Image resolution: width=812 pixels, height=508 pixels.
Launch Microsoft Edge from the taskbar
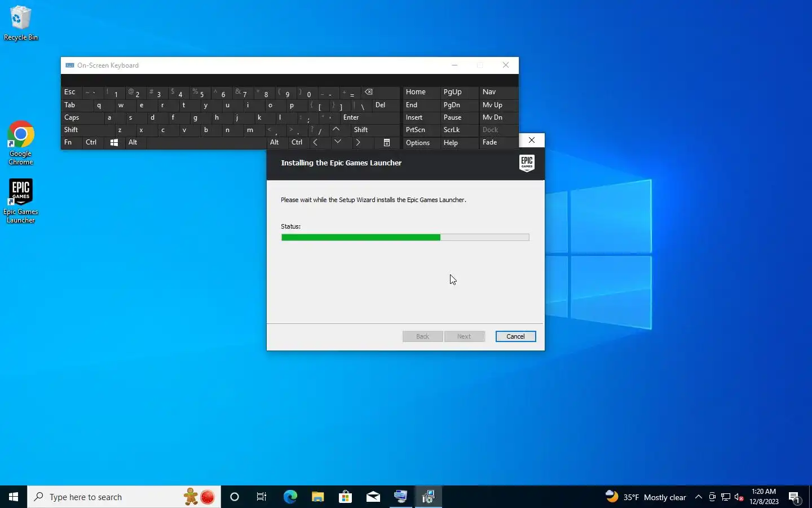click(x=290, y=497)
